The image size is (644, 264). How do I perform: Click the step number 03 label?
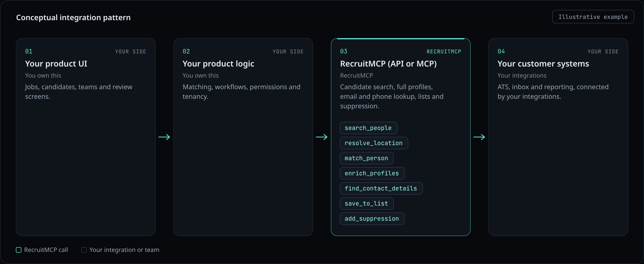(344, 51)
